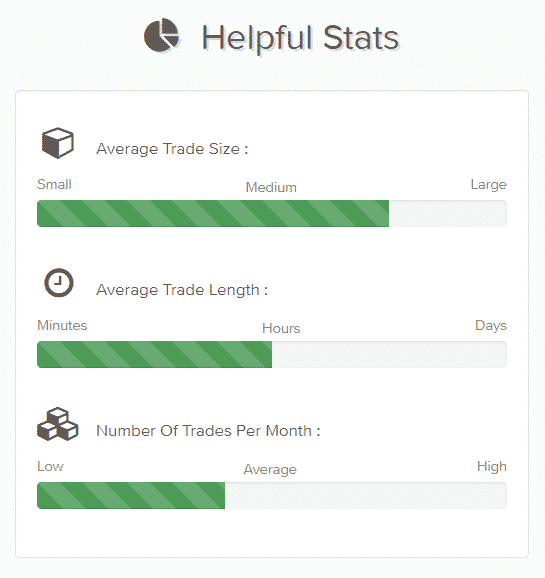Screen dimensions: 545x578
Task: Click the Average Trade Length label
Action: pyautogui.click(x=182, y=290)
